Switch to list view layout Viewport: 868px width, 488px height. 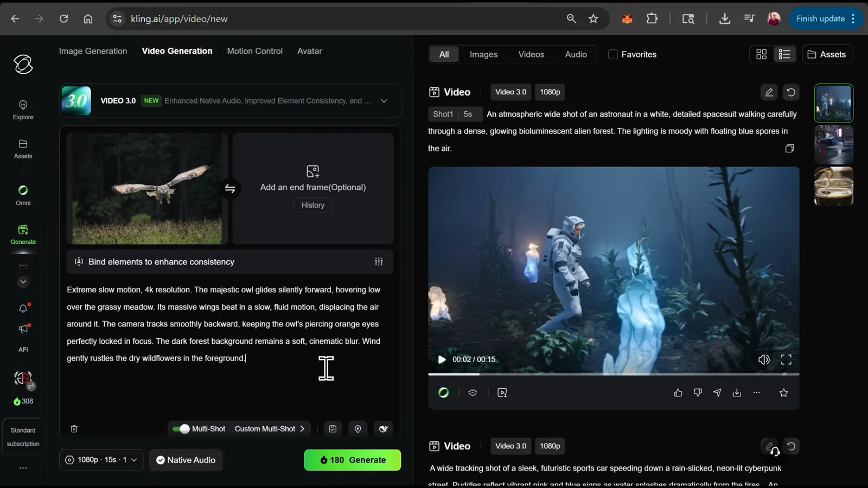(x=784, y=54)
